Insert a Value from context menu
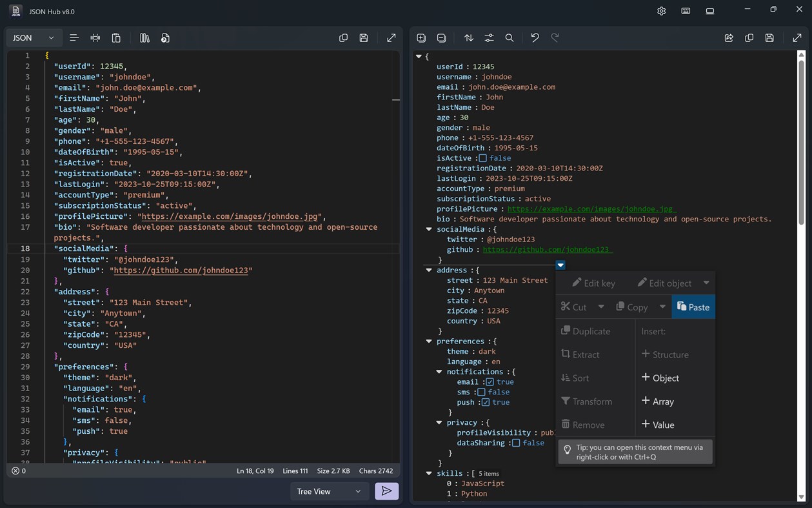The height and width of the screenshot is (508, 812). coord(658,425)
